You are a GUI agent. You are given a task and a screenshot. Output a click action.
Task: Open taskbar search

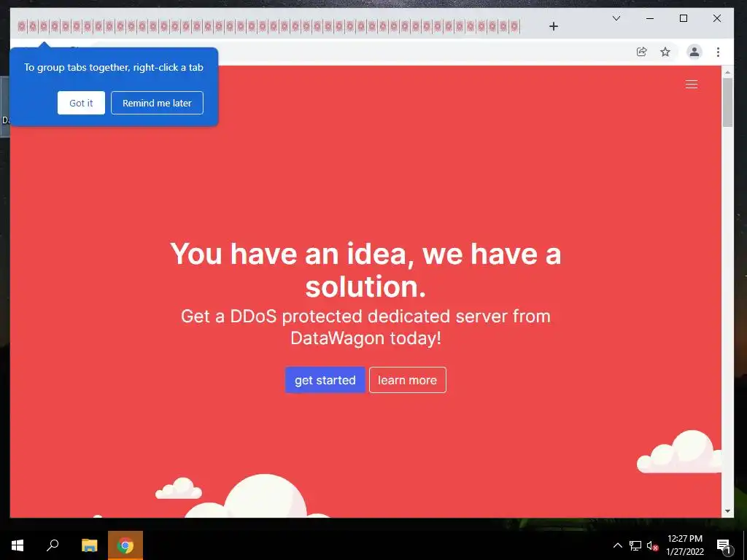[x=53, y=545]
